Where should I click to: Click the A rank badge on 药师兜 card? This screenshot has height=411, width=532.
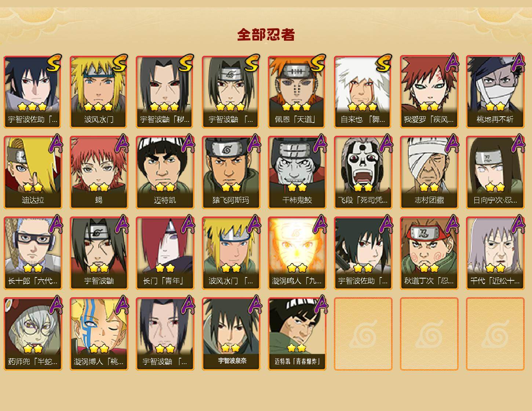point(56,305)
